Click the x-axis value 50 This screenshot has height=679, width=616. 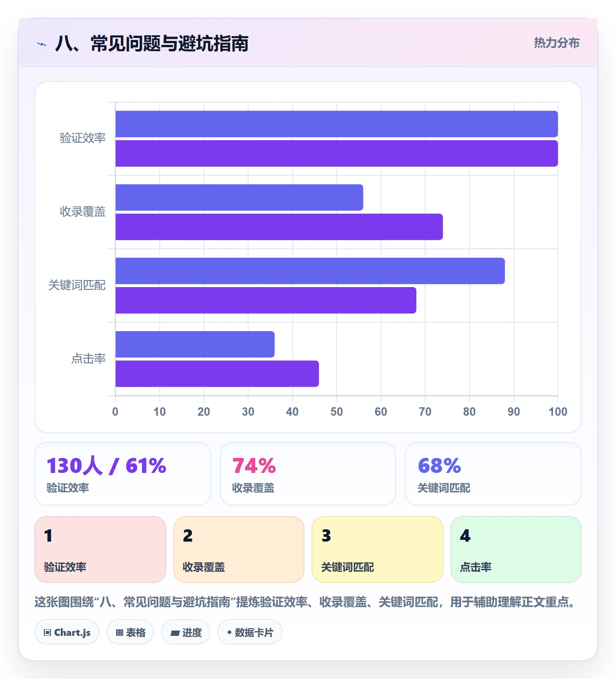coord(337,412)
